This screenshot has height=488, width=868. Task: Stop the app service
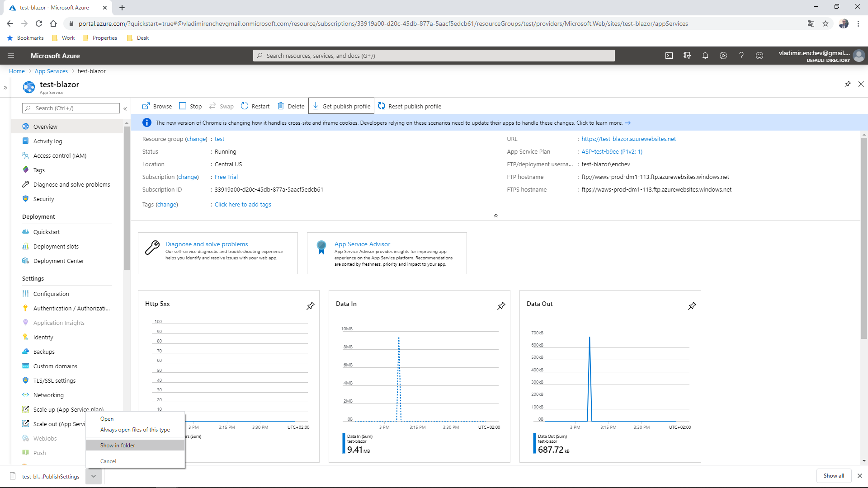[190, 106]
